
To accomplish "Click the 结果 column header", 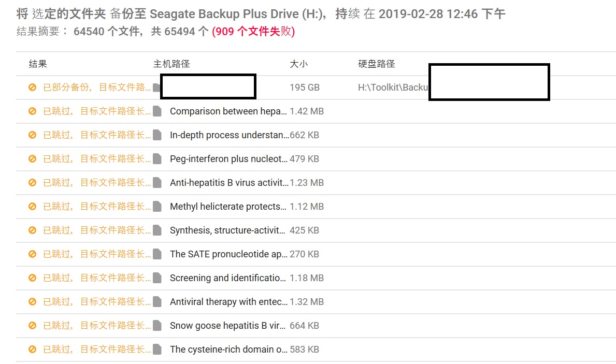I will [x=38, y=64].
